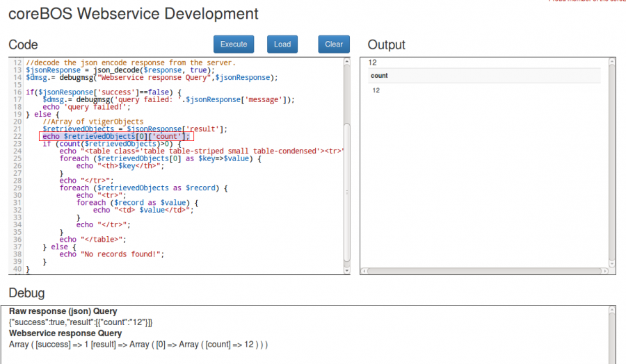Click the 'count' column header in Output
Screen dimensions: 626x364
pyautogui.click(x=380, y=76)
